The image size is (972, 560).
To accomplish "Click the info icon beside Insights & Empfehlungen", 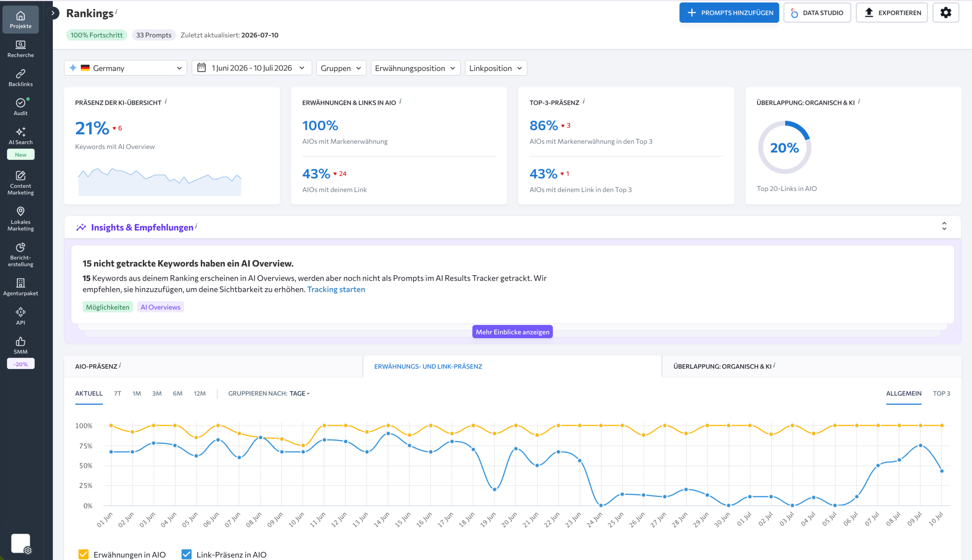I will (196, 226).
